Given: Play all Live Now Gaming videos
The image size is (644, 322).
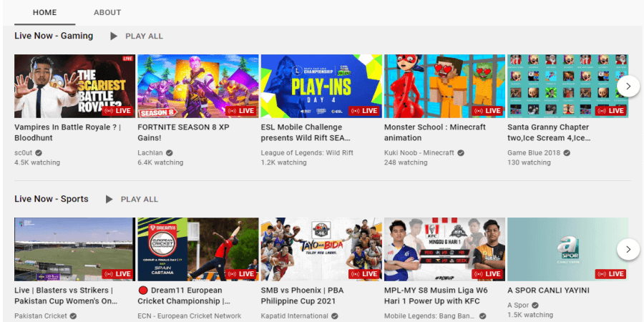Looking at the screenshot, I should [x=137, y=36].
